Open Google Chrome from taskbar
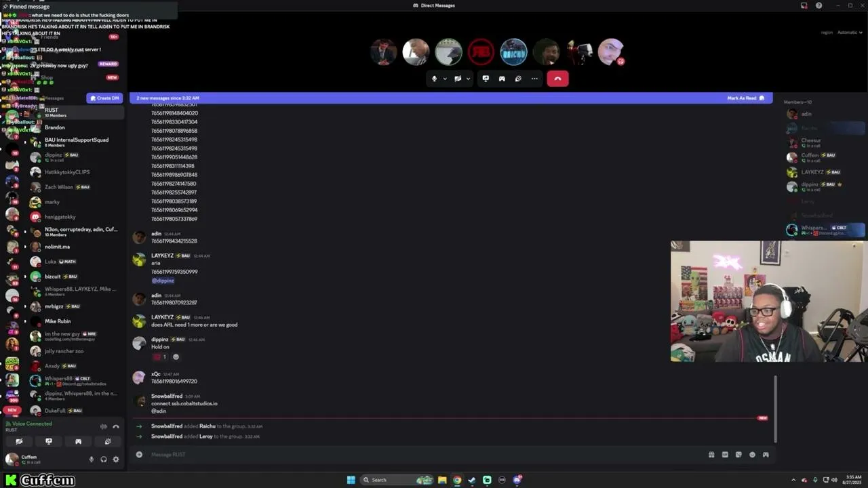 coord(457,480)
